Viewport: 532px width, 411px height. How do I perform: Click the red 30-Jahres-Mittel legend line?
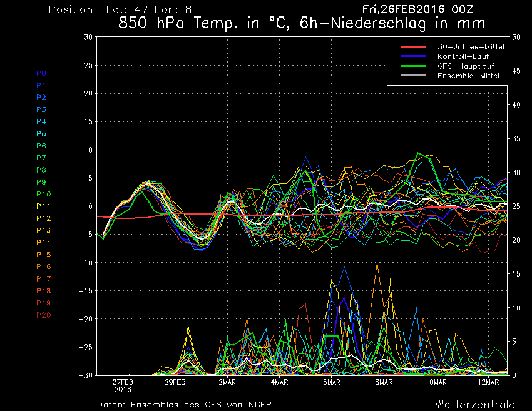click(x=412, y=47)
